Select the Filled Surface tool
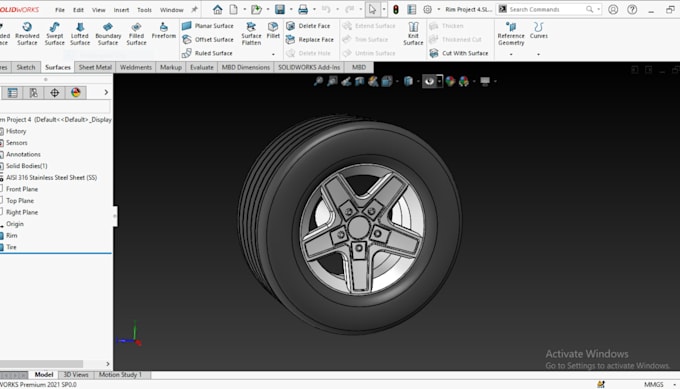 (136, 34)
